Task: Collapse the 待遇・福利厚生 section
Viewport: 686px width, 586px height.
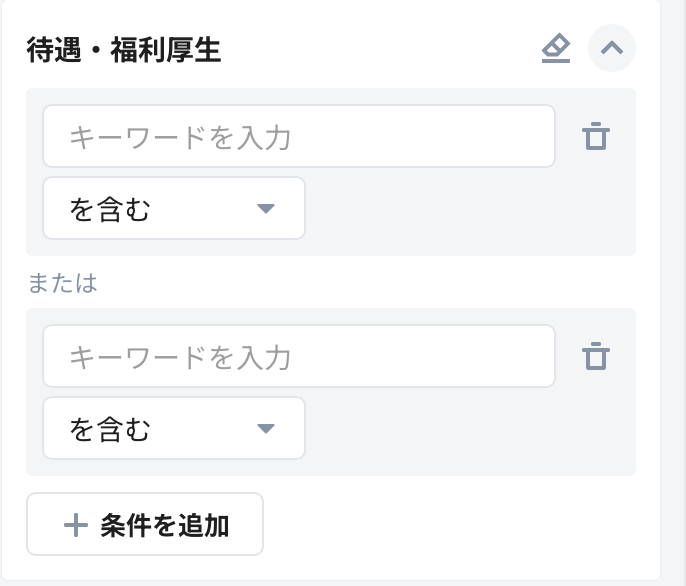Action: click(612, 48)
